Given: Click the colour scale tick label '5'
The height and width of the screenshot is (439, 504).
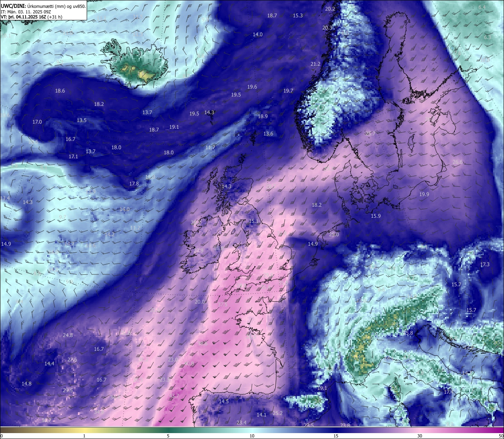Looking at the screenshot, I should (x=168, y=436).
